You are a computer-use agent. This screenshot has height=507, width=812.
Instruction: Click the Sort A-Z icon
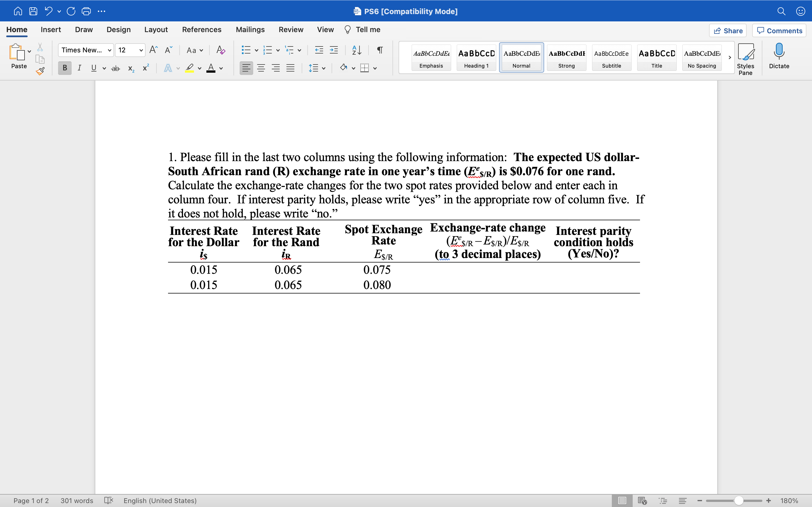click(356, 50)
